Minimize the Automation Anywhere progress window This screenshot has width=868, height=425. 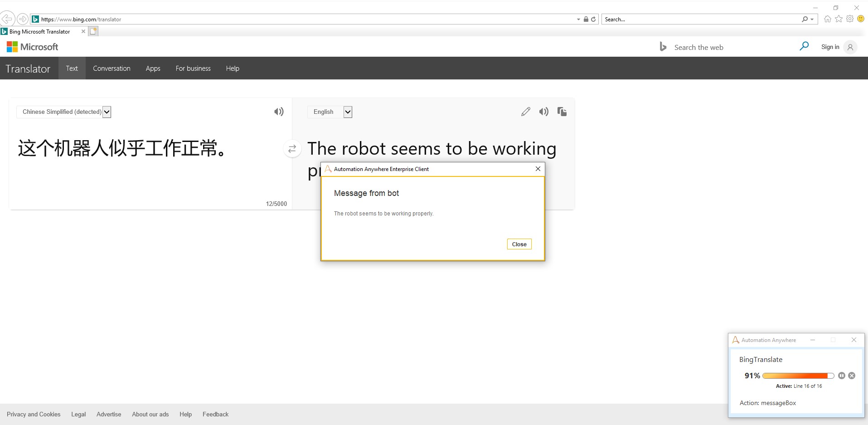pos(813,340)
